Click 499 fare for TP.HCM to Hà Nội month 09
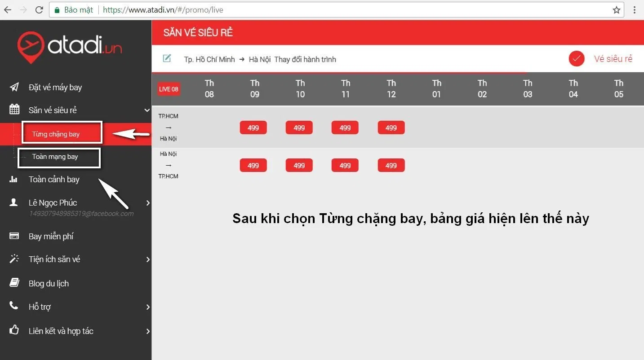The width and height of the screenshot is (644, 360). 253,127
